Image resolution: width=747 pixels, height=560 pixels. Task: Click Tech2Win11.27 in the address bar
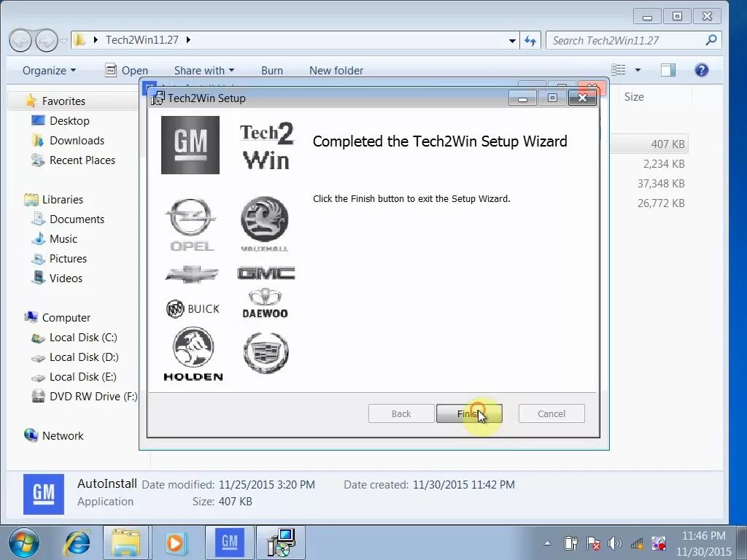pos(142,40)
